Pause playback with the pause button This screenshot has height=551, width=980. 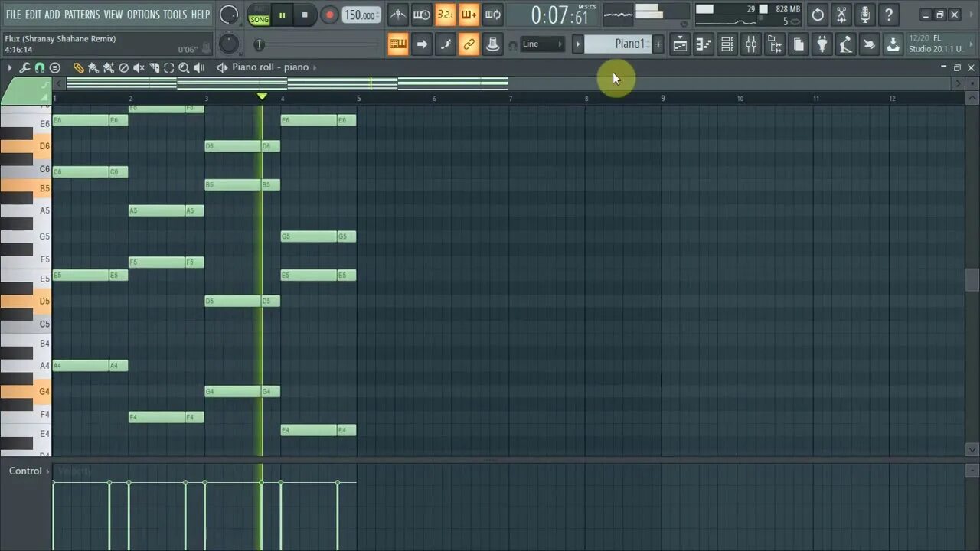(x=282, y=15)
